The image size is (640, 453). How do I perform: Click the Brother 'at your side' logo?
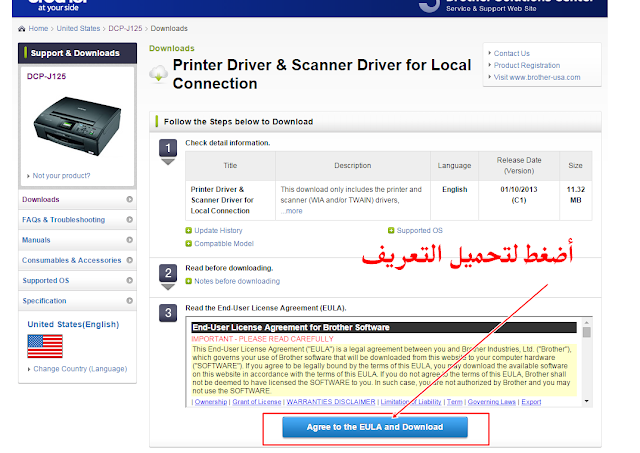[58, 6]
